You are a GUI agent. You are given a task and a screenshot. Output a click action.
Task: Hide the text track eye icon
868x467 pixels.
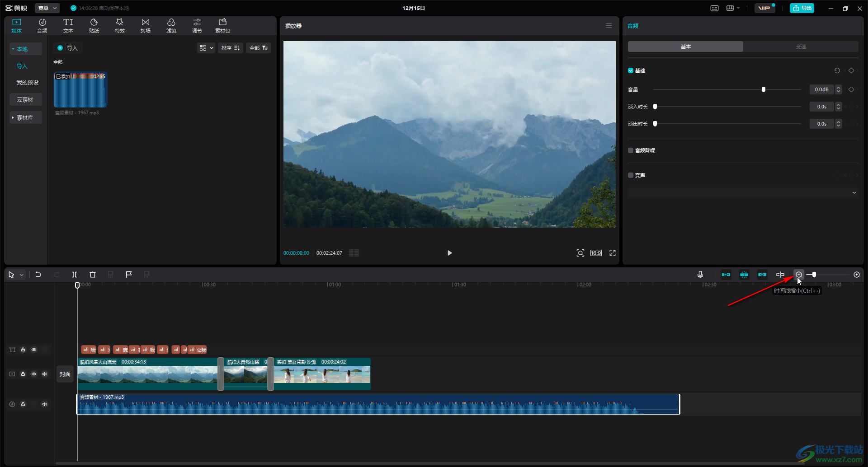click(x=34, y=350)
